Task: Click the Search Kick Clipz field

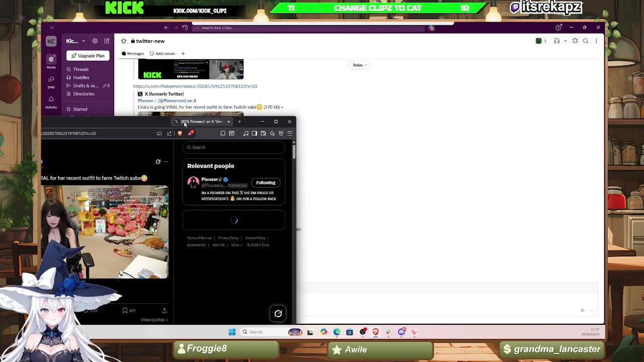Action: [309, 28]
